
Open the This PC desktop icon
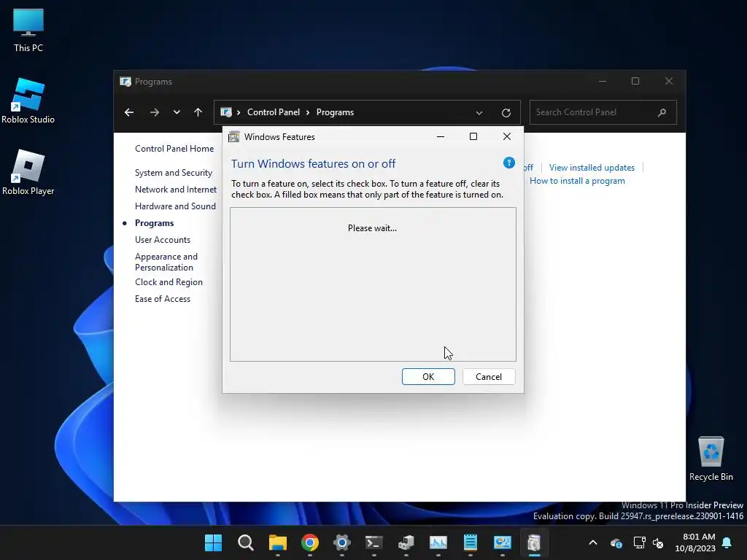28,31
